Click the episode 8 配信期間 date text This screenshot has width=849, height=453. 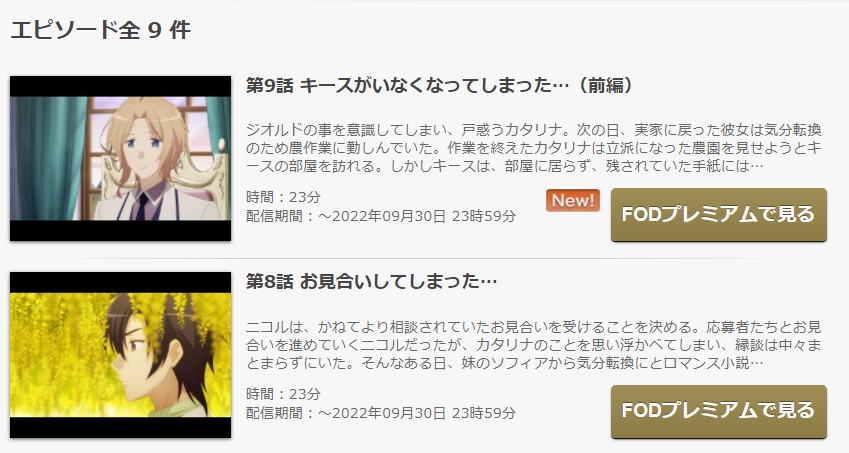pos(381,413)
